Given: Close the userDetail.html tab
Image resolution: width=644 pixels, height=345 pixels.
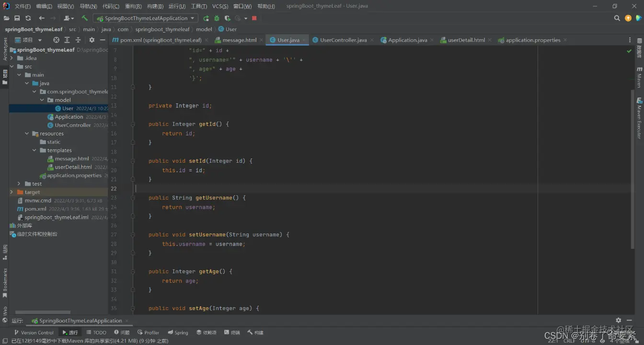Looking at the screenshot, I should coord(490,40).
